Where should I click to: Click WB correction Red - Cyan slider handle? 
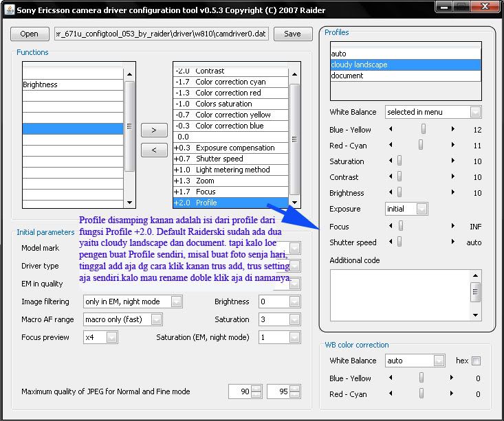(421, 394)
